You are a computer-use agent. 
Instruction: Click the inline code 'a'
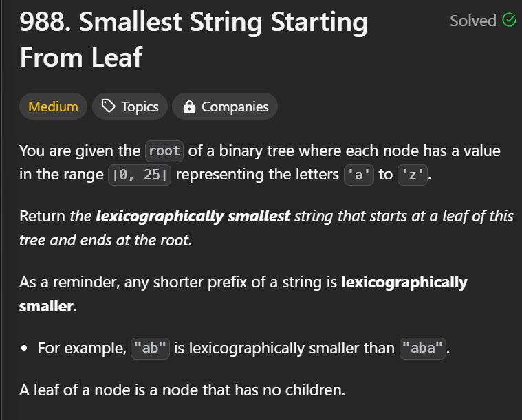pyautogui.click(x=358, y=175)
